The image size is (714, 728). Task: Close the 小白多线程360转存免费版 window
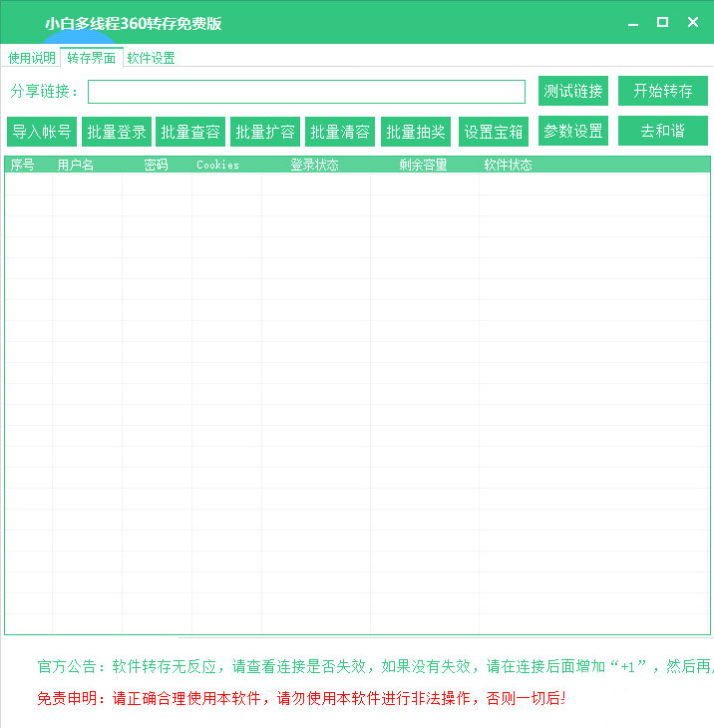coord(693,22)
